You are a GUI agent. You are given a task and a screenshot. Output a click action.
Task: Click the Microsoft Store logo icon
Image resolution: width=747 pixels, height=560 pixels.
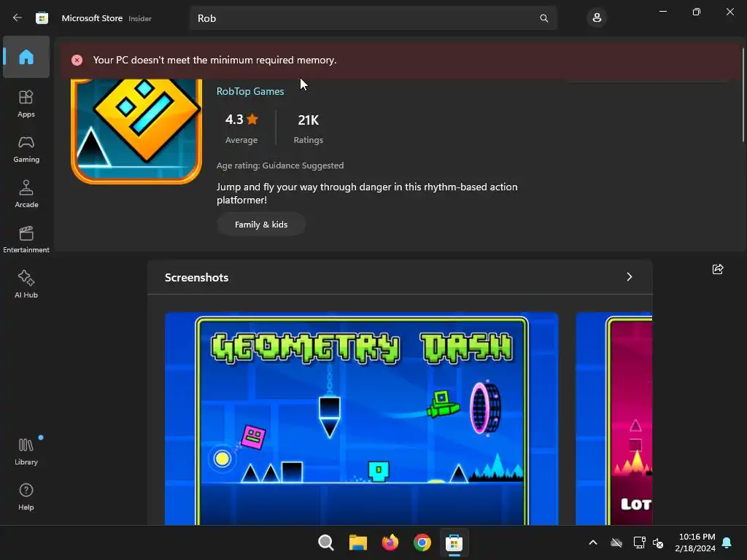(x=42, y=18)
